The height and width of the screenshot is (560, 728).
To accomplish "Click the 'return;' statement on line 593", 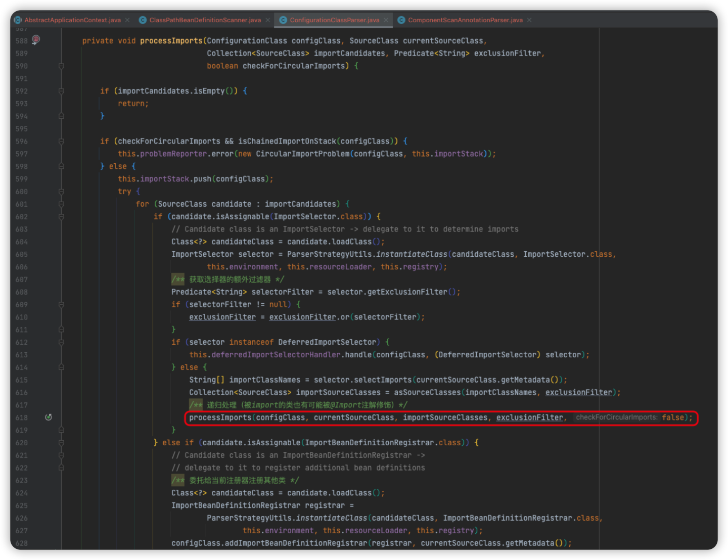I will (133, 104).
